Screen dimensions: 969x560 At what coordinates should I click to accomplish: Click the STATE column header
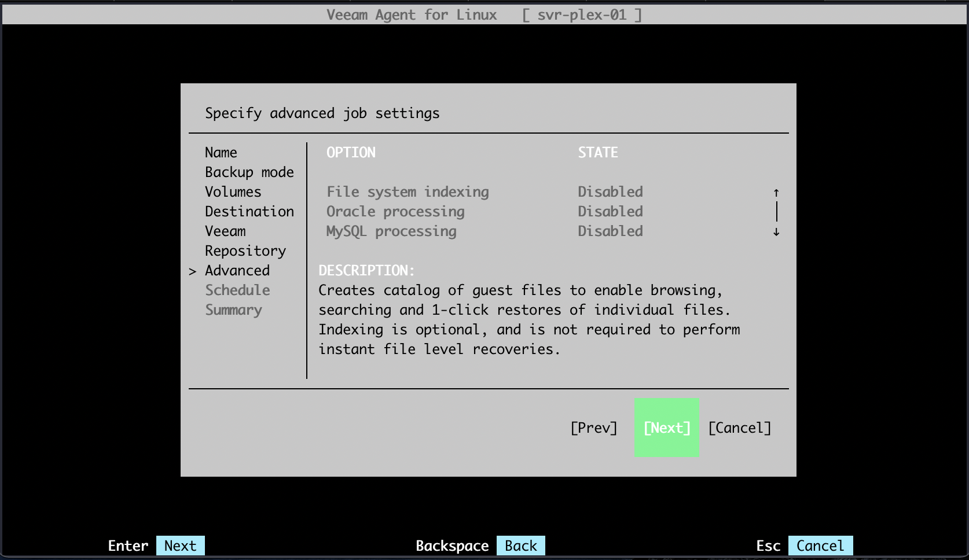coord(598,152)
